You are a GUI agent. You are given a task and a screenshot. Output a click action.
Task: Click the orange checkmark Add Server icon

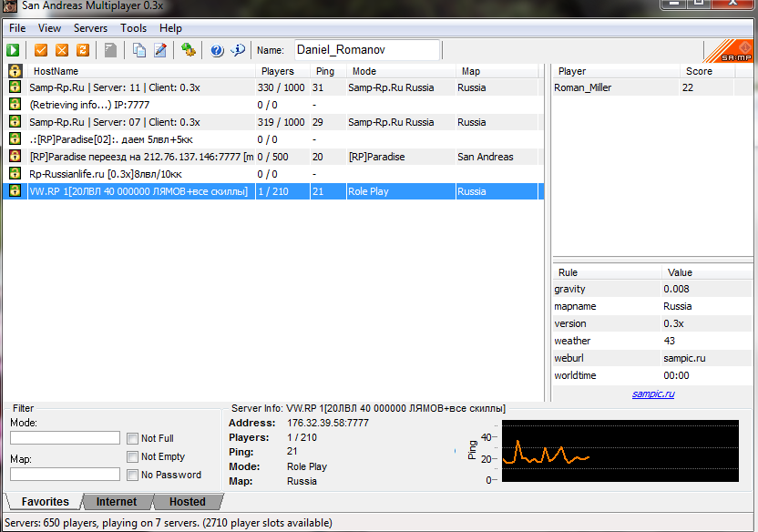(x=41, y=50)
